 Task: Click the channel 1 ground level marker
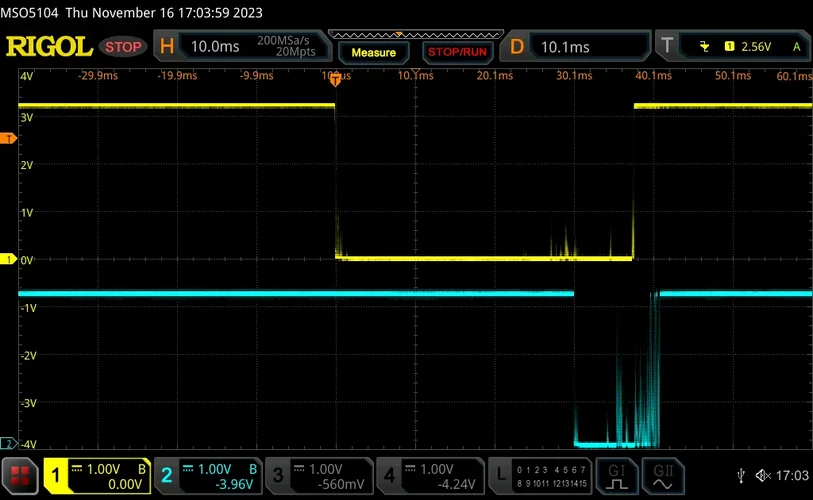tap(9, 260)
